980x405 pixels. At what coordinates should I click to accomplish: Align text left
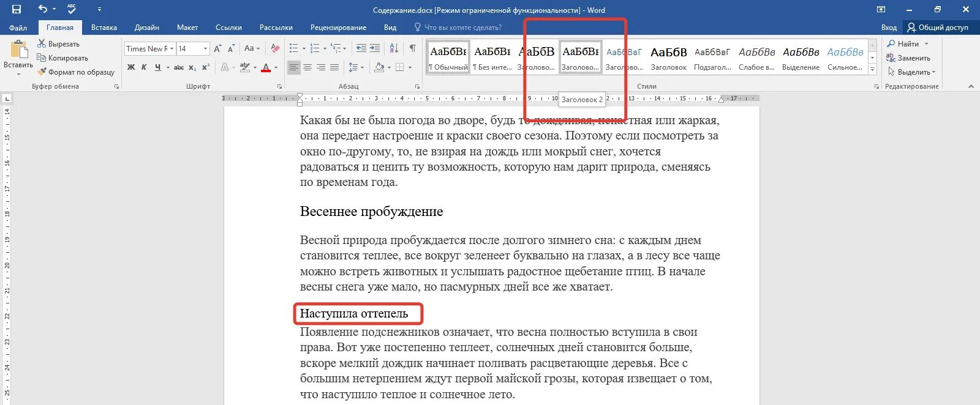[x=294, y=67]
